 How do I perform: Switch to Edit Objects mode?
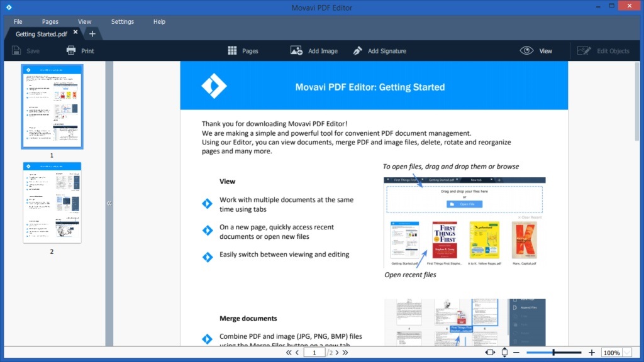pos(603,51)
